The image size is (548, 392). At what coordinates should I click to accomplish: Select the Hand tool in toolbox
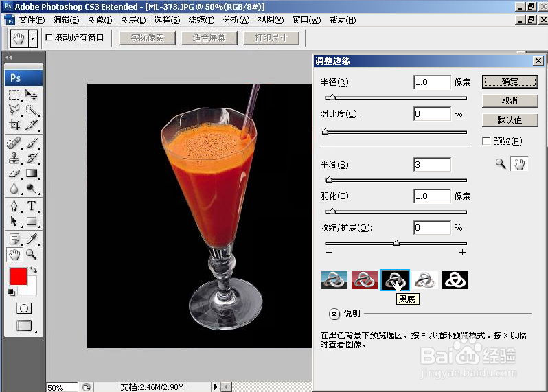click(x=14, y=254)
